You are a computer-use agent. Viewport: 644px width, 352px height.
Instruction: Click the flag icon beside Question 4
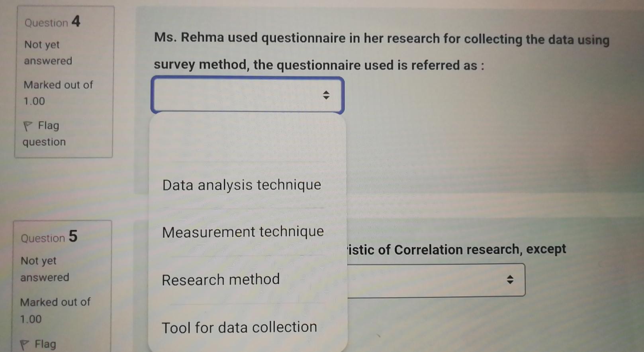pos(28,126)
